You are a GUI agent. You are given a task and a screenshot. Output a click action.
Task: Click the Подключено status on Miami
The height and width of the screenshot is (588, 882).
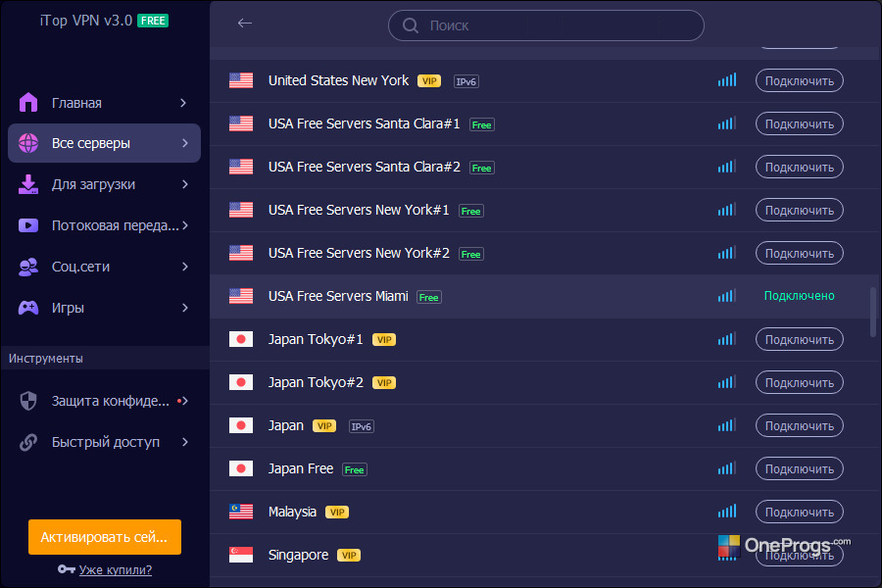click(800, 296)
